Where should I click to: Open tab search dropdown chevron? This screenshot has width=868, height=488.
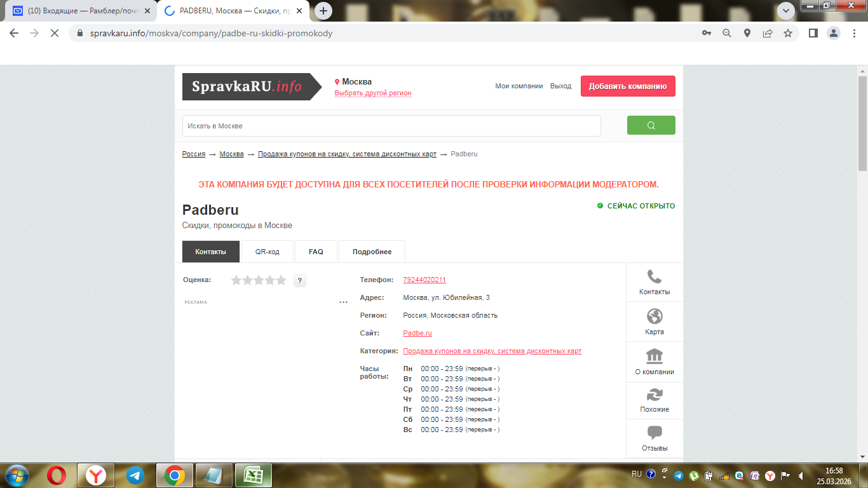click(x=787, y=10)
